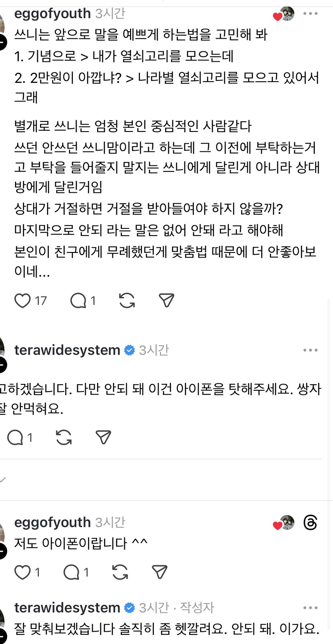Open more options for top eggofyouth comment

pyautogui.click(x=310, y=14)
